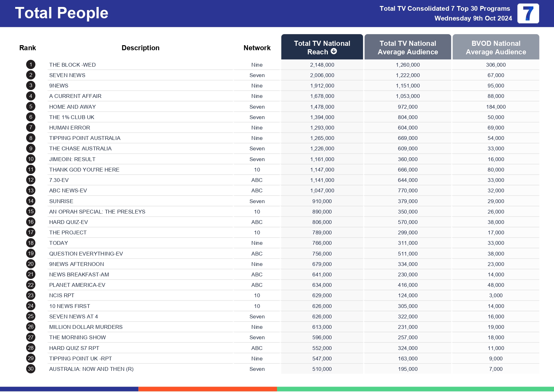Open the Network column sort options
554x392 pixels.
click(x=257, y=47)
